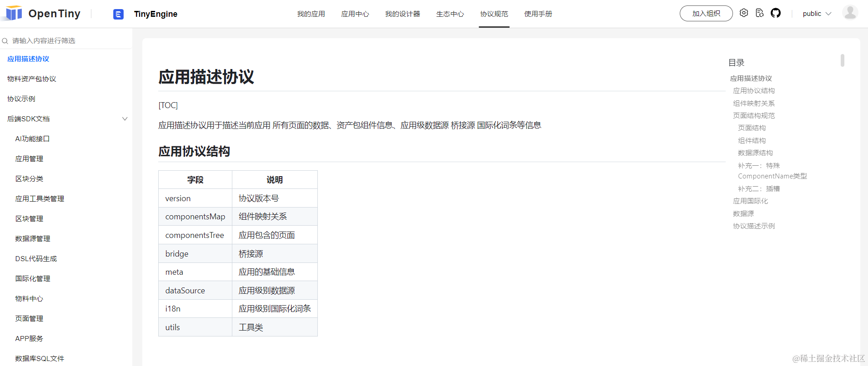This screenshot has width=868, height=366.
Task: Jump to 应用描述协议 in the 目录
Action: pyautogui.click(x=751, y=79)
